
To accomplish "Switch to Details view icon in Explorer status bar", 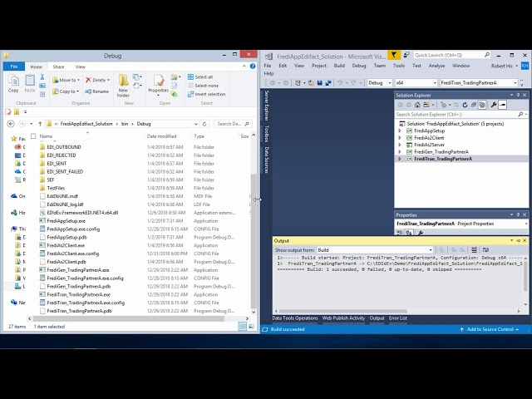I will coord(242,327).
